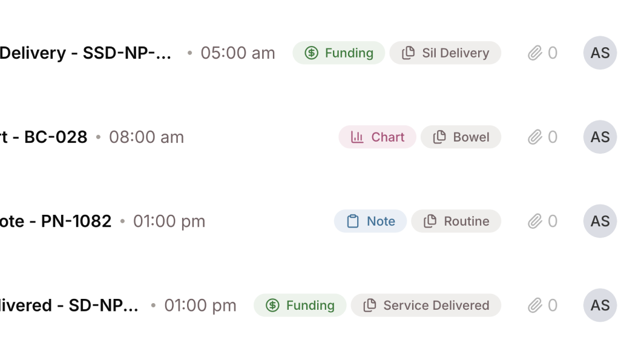Open the SD-NP delivered entry title
This screenshot has width=644, height=363.
tap(69, 306)
